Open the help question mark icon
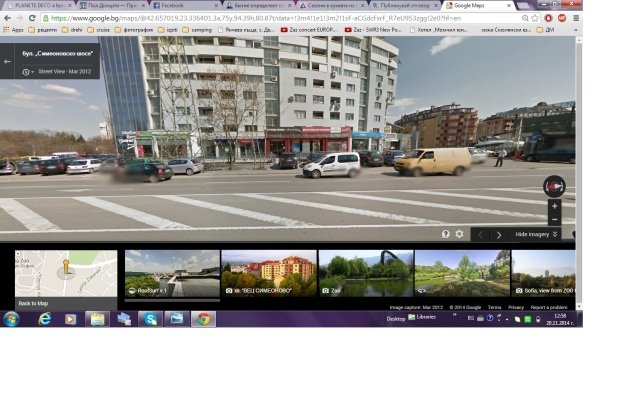 tap(446, 234)
